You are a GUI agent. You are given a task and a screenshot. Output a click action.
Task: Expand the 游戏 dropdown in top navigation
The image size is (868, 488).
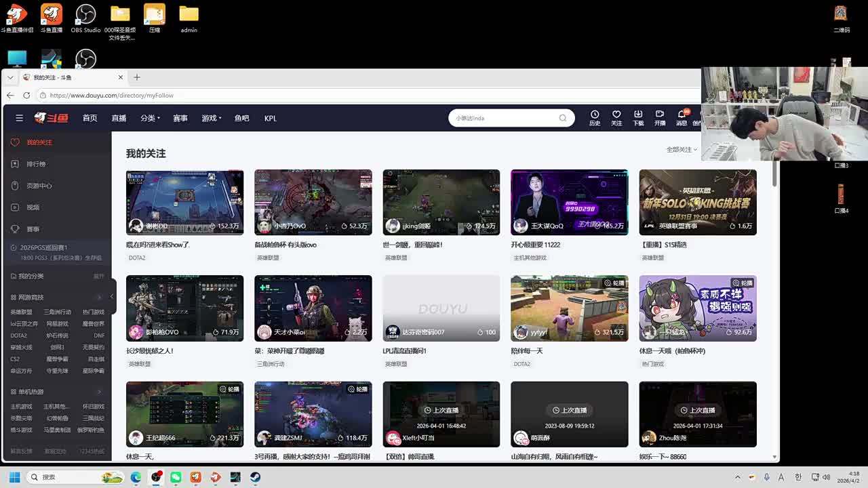[211, 118]
